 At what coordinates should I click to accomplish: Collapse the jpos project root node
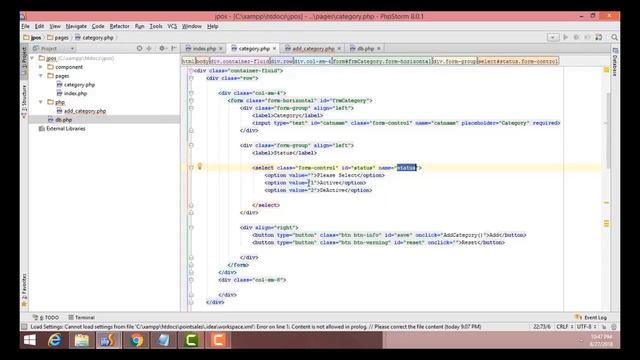pos(32,58)
